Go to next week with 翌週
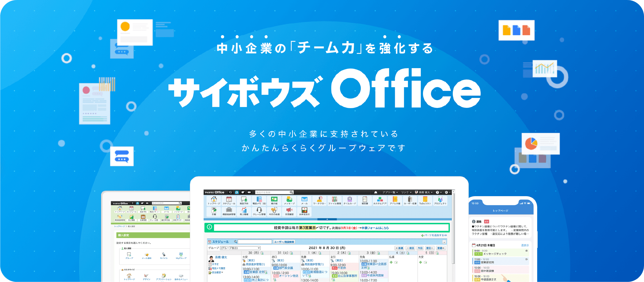Viewport: 644px width, 282px height. coord(441,248)
